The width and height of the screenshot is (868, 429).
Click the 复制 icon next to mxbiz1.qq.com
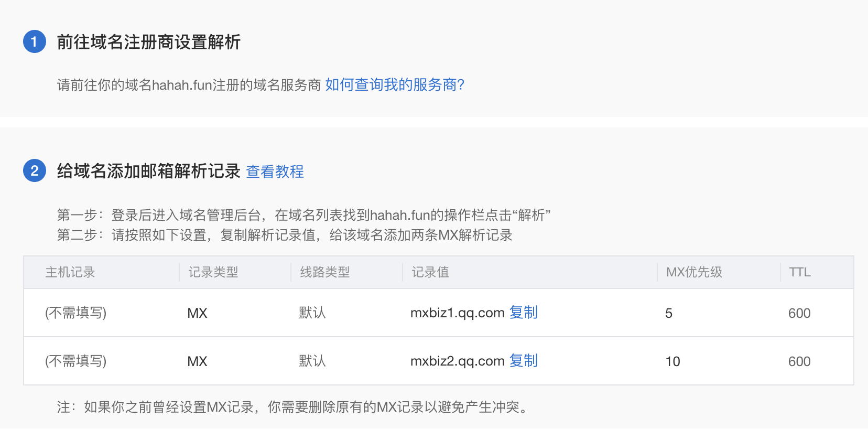click(x=524, y=313)
